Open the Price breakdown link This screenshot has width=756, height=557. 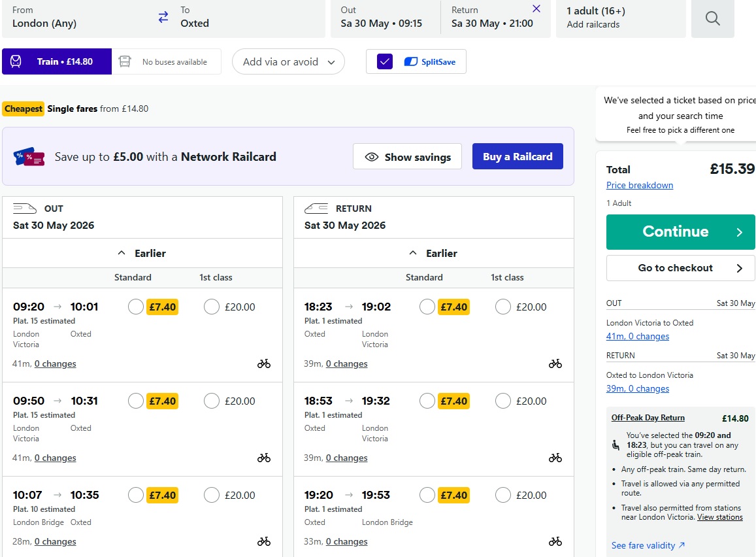639,185
